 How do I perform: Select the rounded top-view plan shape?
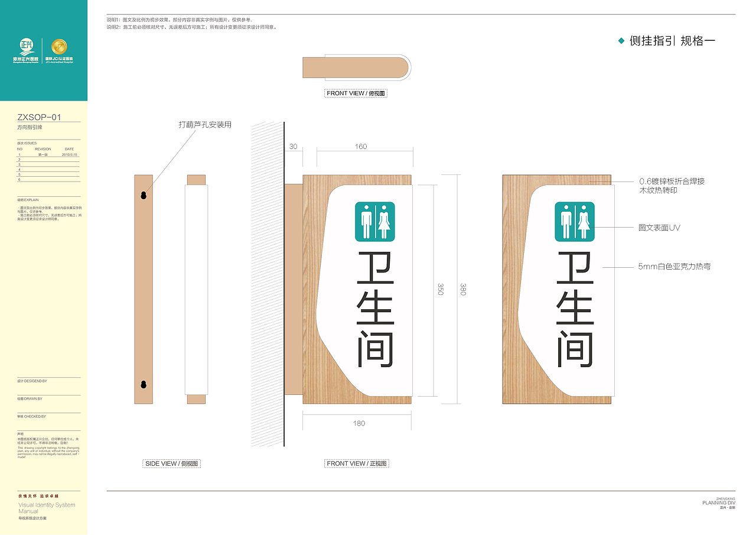(x=357, y=67)
